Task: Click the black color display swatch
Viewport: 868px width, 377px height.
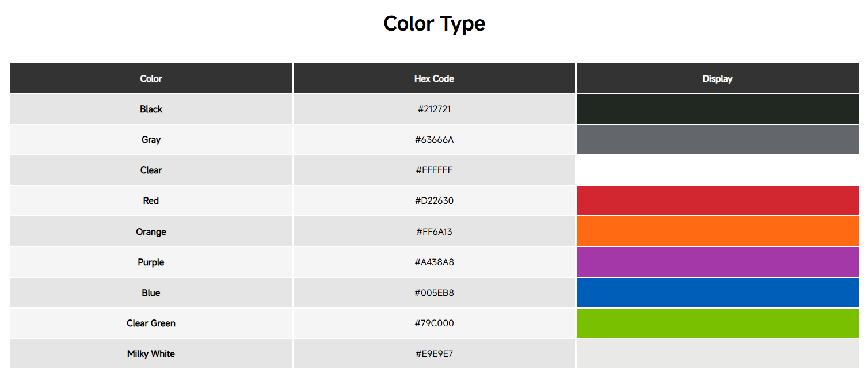Action: click(717, 109)
